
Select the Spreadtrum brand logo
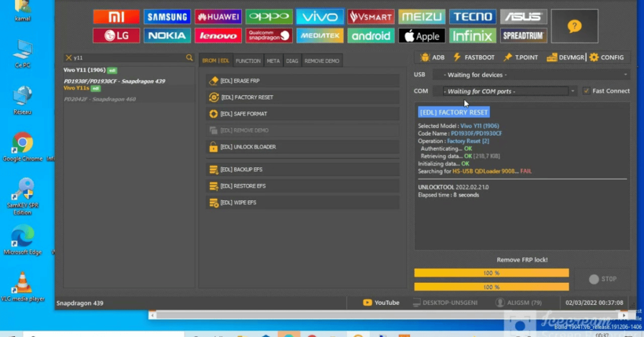tap(524, 36)
